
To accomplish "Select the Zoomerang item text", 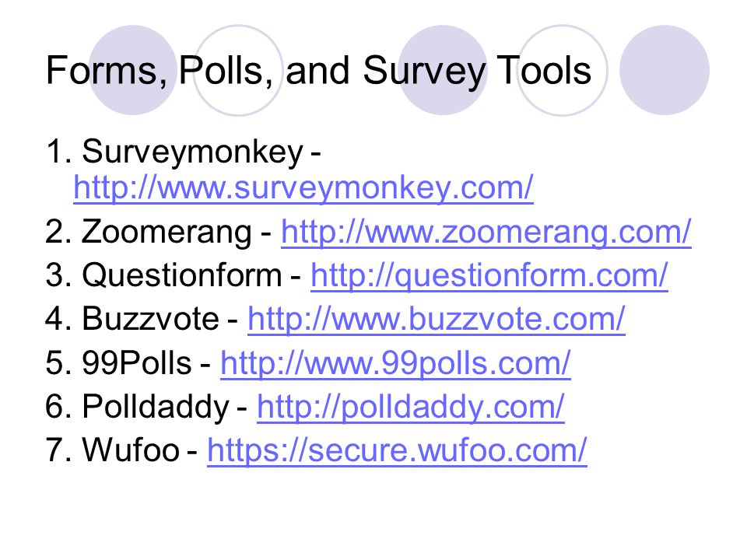I will (167, 233).
